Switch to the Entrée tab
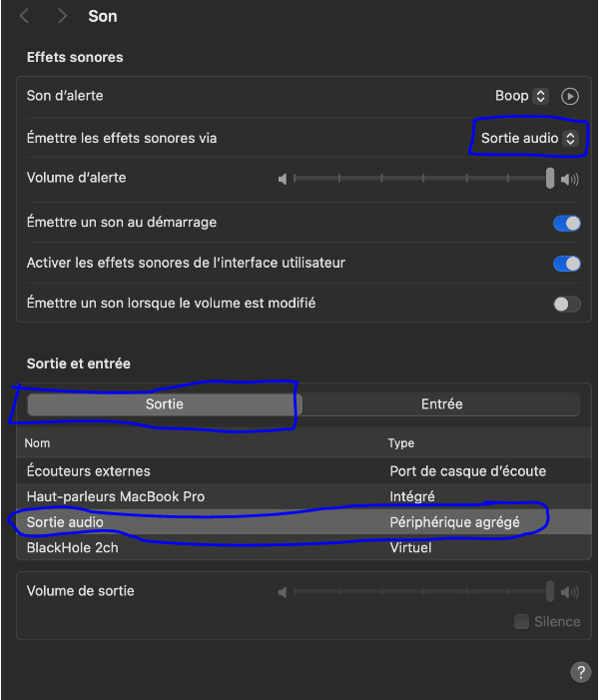The image size is (599, 700). click(441, 404)
